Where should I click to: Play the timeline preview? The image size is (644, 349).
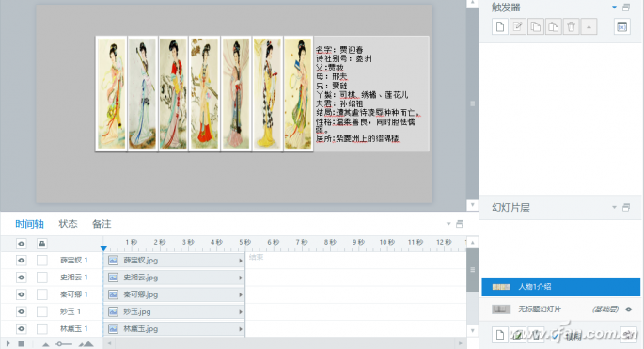8,343
